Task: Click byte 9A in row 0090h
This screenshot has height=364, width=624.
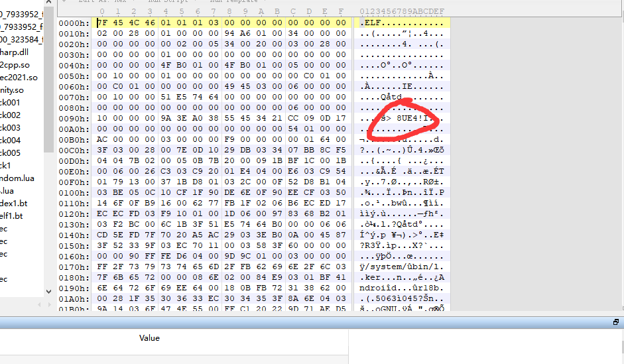Action: [166, 118]
